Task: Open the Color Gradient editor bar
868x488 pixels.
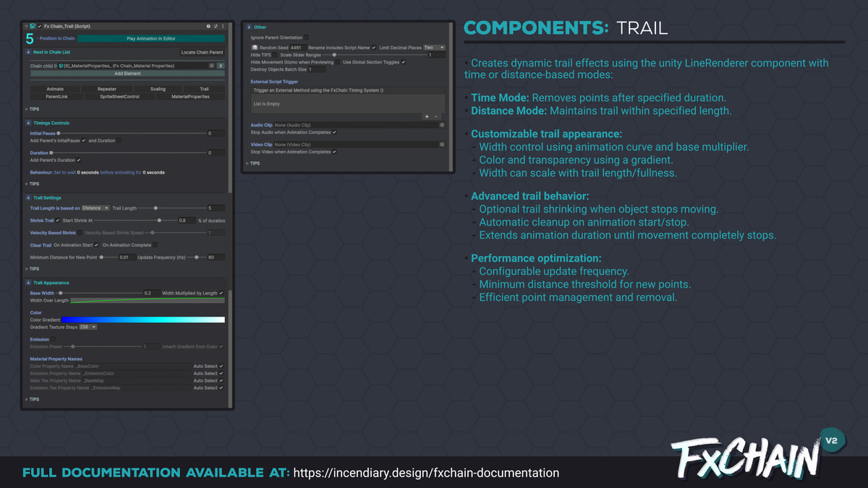Action: point(143,319)
